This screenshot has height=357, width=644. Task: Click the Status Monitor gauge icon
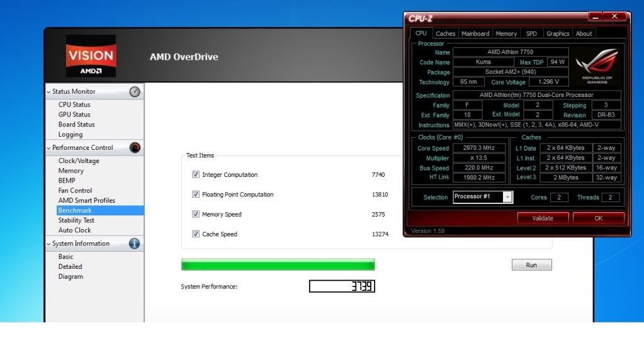(135, 92)
